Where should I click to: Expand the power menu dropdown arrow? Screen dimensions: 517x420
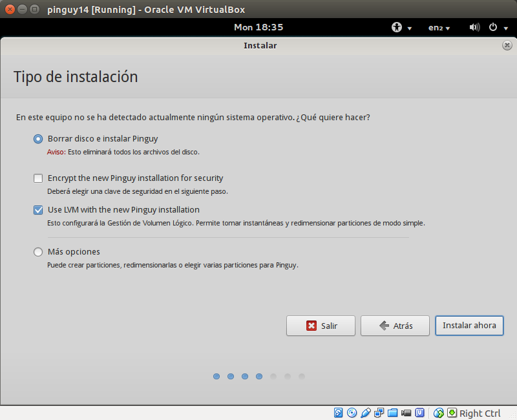[x=506, y=28]
